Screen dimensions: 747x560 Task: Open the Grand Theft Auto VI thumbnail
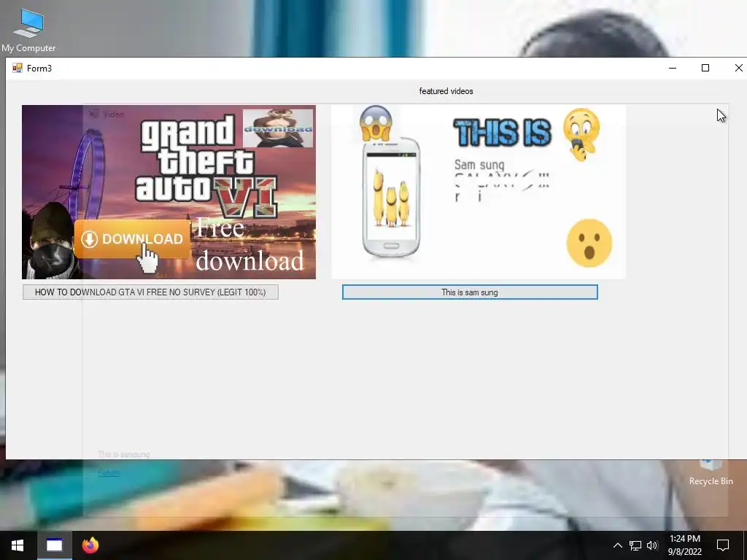(x=169, y=192)
